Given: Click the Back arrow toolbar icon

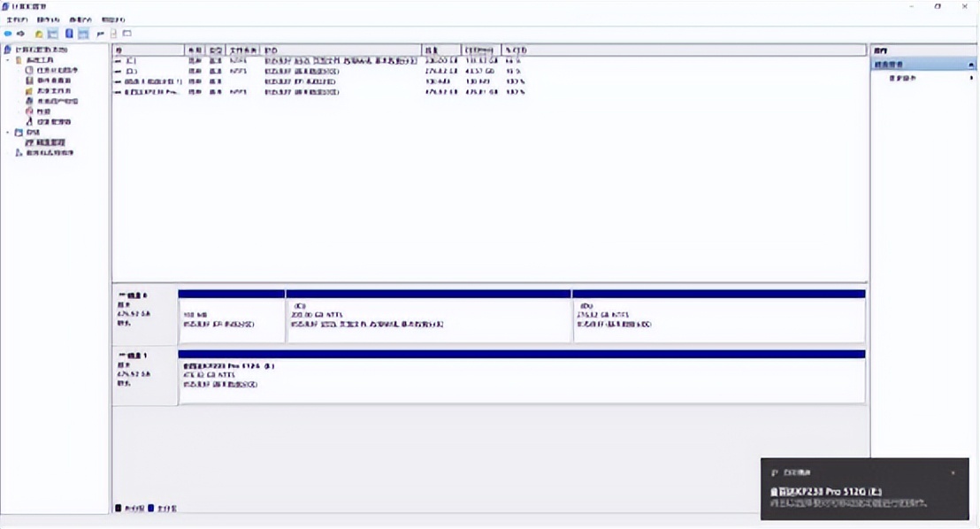Looking at the screenshot, I should (8, 34).
